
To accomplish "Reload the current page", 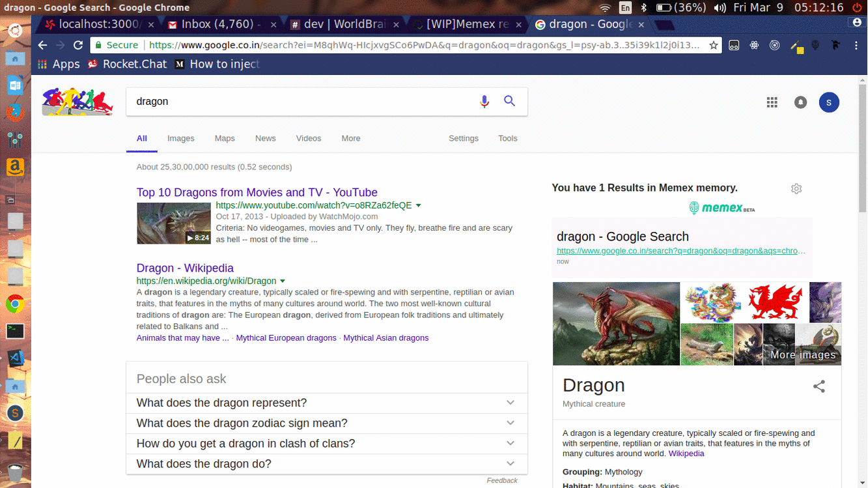I will point(78,45).
